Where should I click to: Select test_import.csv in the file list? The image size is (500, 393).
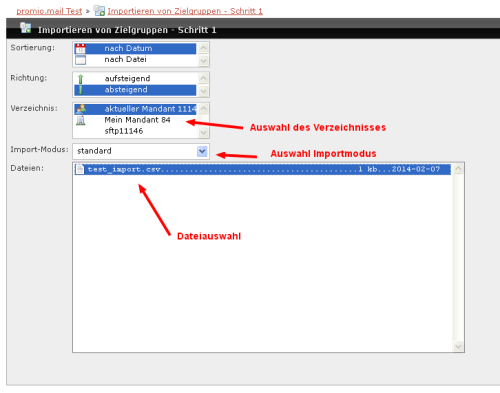point(263,169)
